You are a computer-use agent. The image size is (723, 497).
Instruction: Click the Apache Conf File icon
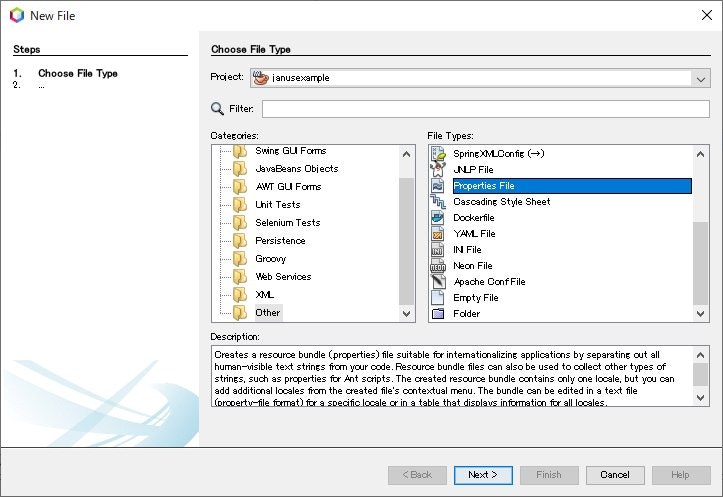point(438,282)
